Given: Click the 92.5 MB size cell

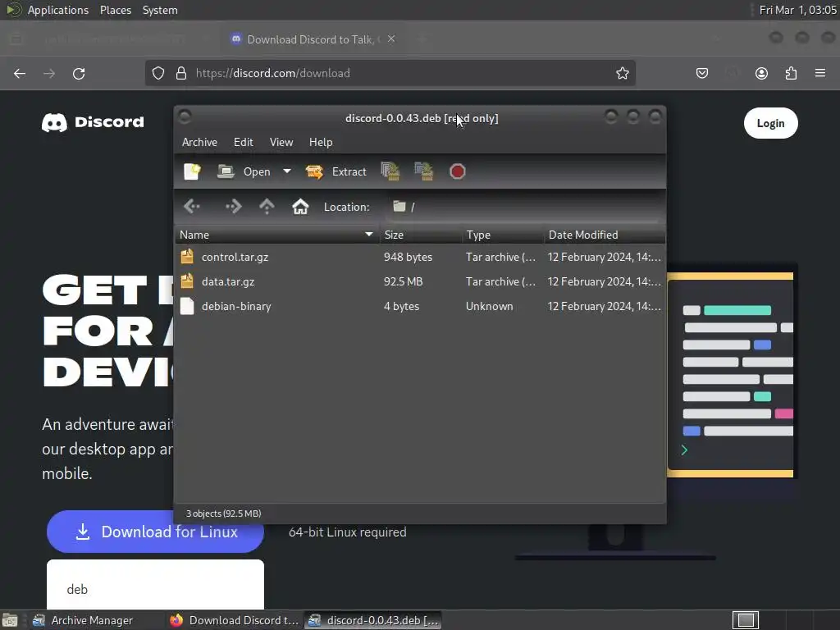Looking at the screenshot, I should coord(404,282).
